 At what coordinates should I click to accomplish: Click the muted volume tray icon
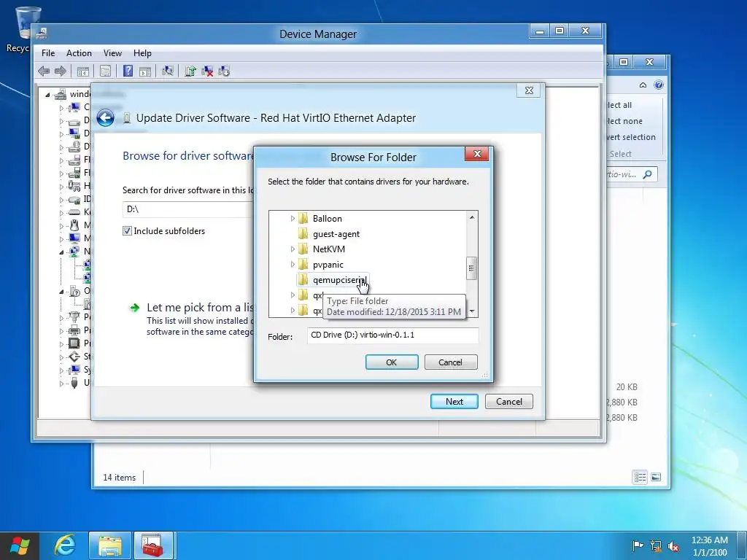[673, 545]
